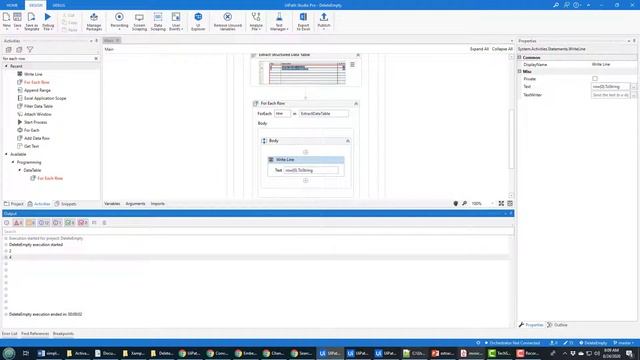Open User Events menu

tap(176, 21)
